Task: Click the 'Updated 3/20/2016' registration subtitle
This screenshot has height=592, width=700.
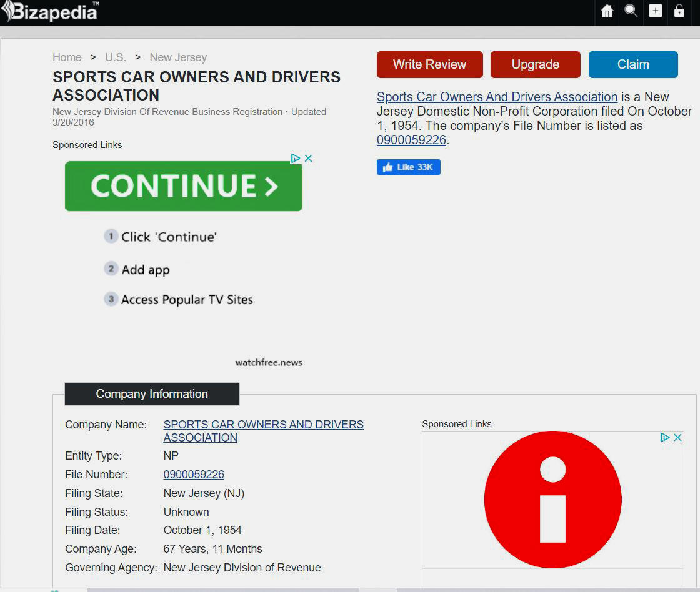Action: 189,117
